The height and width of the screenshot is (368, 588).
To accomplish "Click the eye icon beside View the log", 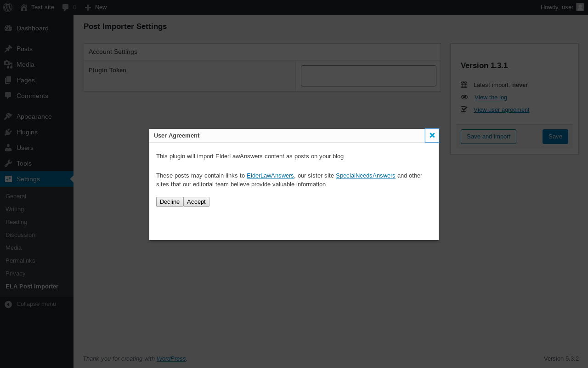I will [x=464, y=97].
